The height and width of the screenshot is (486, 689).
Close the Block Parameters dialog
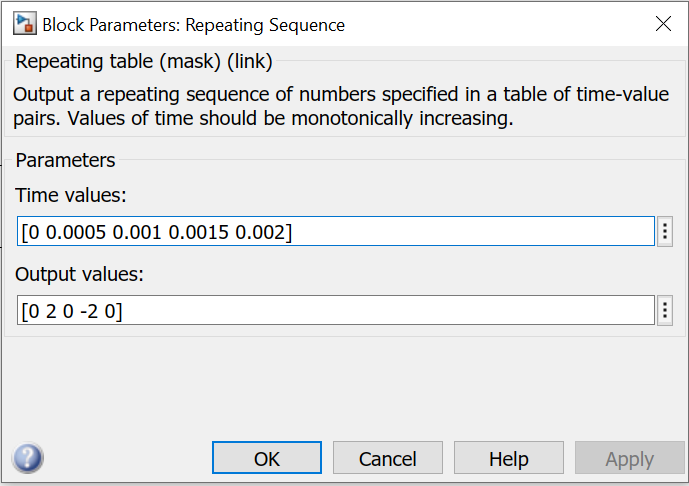[x=663, y=24]
